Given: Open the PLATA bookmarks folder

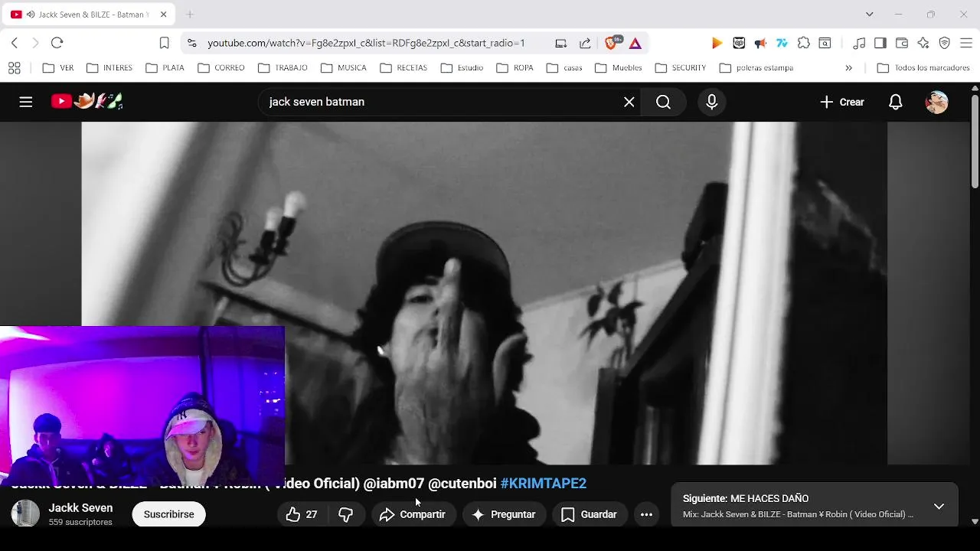Looking at the screenshot, I should (x=165, y=67).
